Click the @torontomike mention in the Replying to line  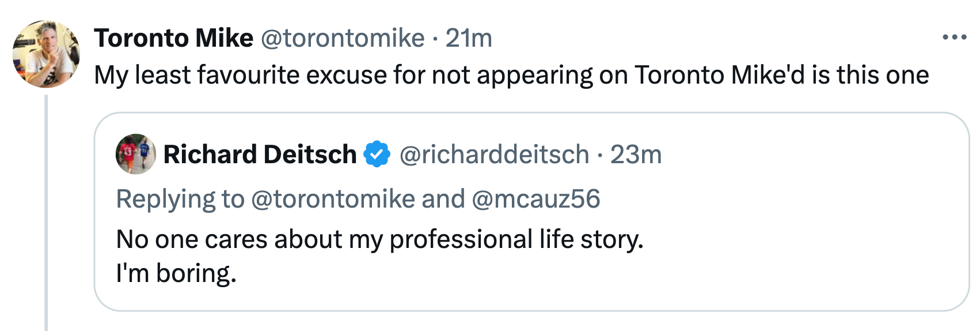point(333,199)
